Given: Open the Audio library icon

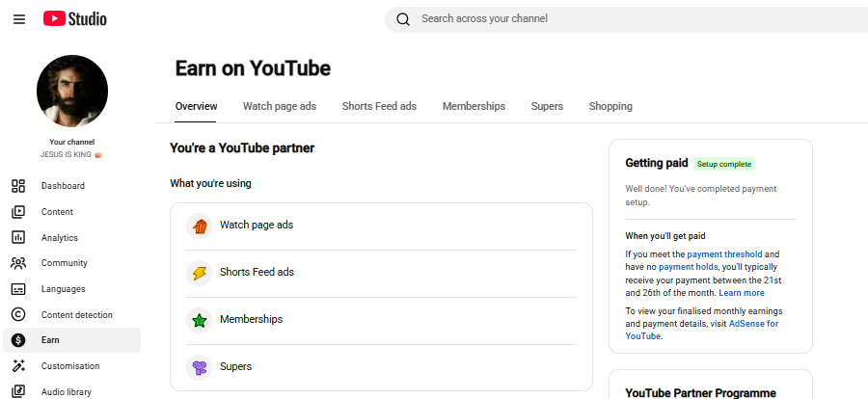Looking at the screenshot, I should point(18,391).
